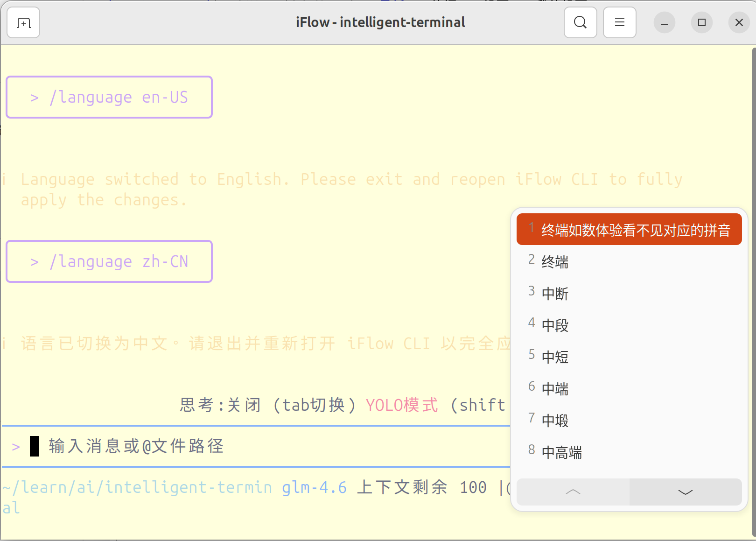Click the /language zh-CN command box
The image size is (756, 541).
[109, 261]
